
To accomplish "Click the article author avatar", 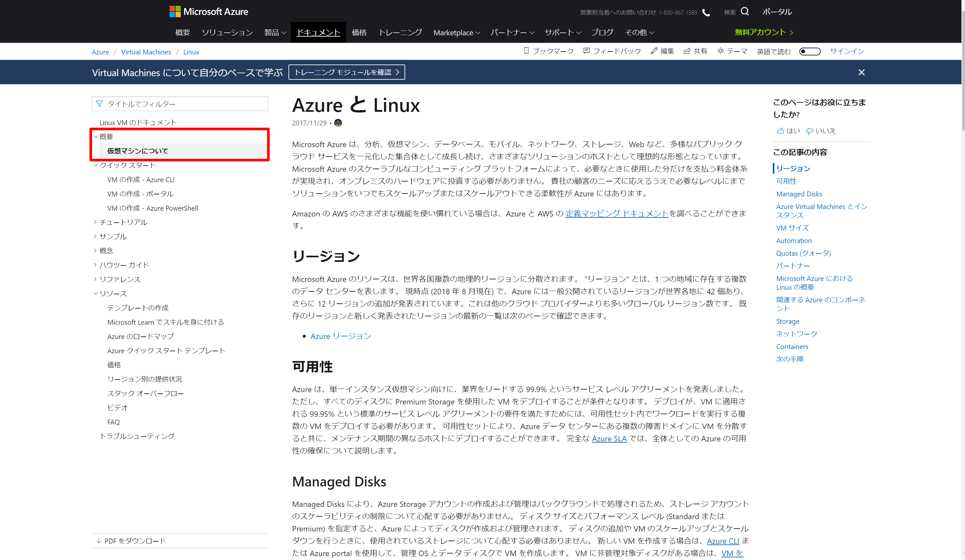I will (x=338, y=123).
